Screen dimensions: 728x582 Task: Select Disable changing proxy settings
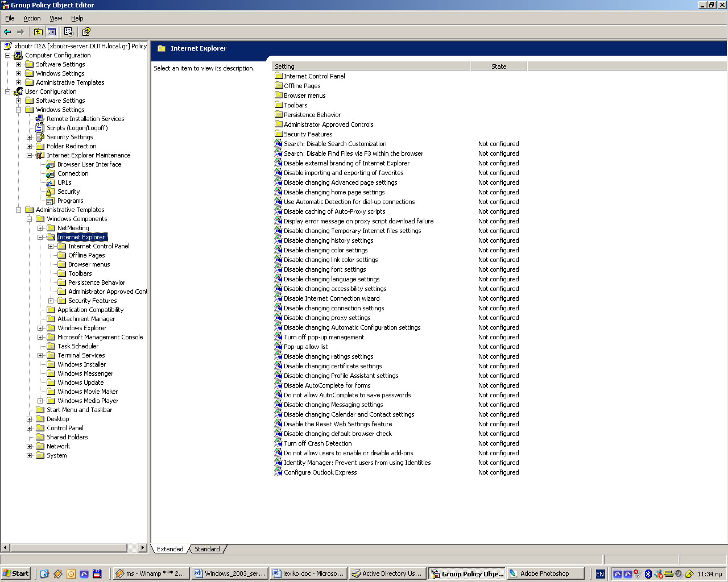pos(327,318)
